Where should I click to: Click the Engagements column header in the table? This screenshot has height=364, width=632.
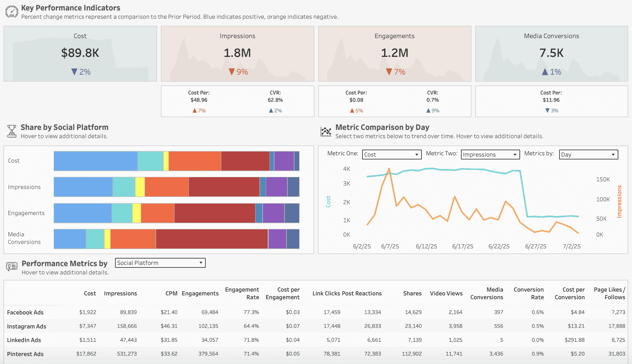pyautogui.click(x=200, y=293)
